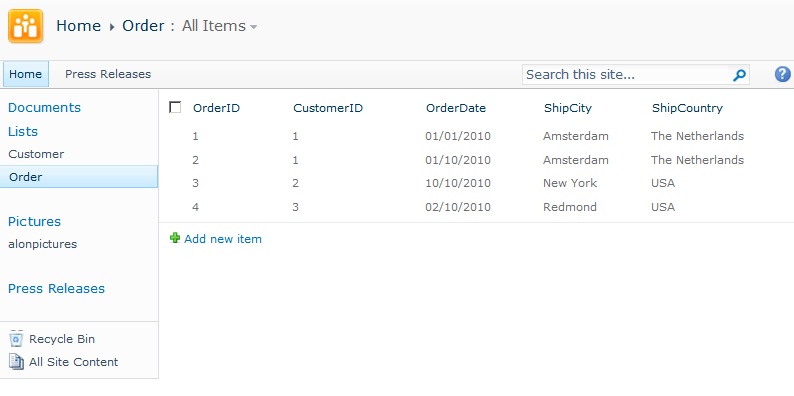Image resolution: width=794 pixels, height=396 pixels.
Task: Click the CustomerID column header
Action: [328, 108]
